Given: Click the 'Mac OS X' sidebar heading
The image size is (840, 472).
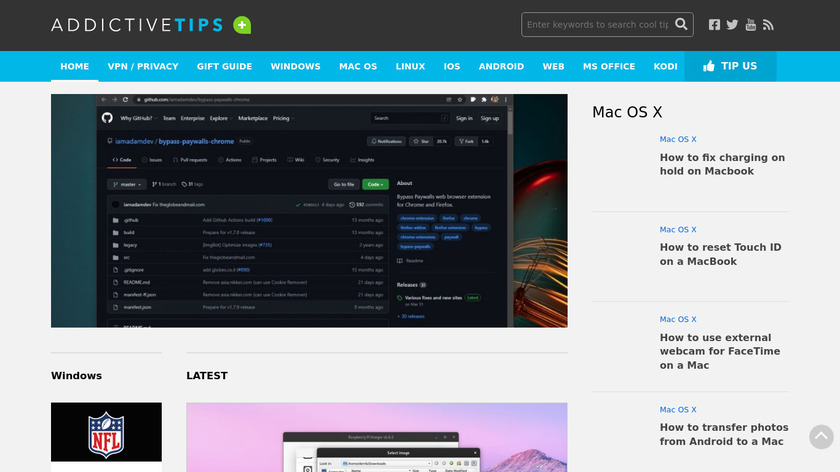Looking at the screenshot, I should pyautogui.click(x=627, y=112).
